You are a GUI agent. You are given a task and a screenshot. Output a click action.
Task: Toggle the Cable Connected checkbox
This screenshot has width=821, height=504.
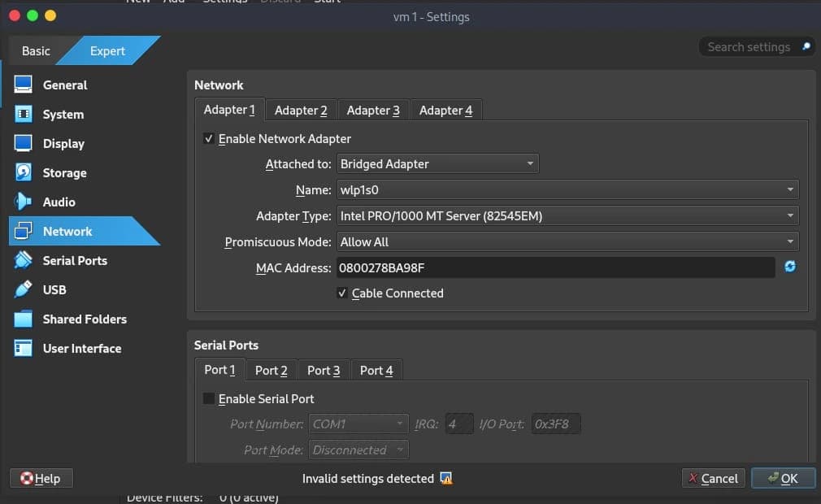tap(342, 293)
